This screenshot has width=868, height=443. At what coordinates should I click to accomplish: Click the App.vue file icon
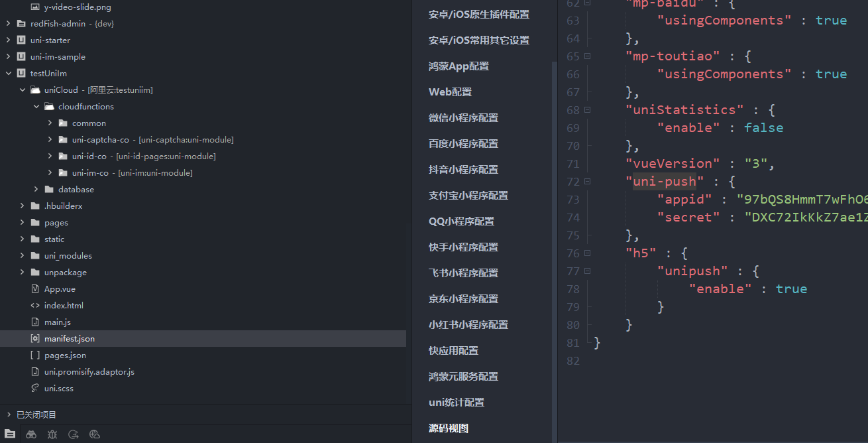coord(36,288)
